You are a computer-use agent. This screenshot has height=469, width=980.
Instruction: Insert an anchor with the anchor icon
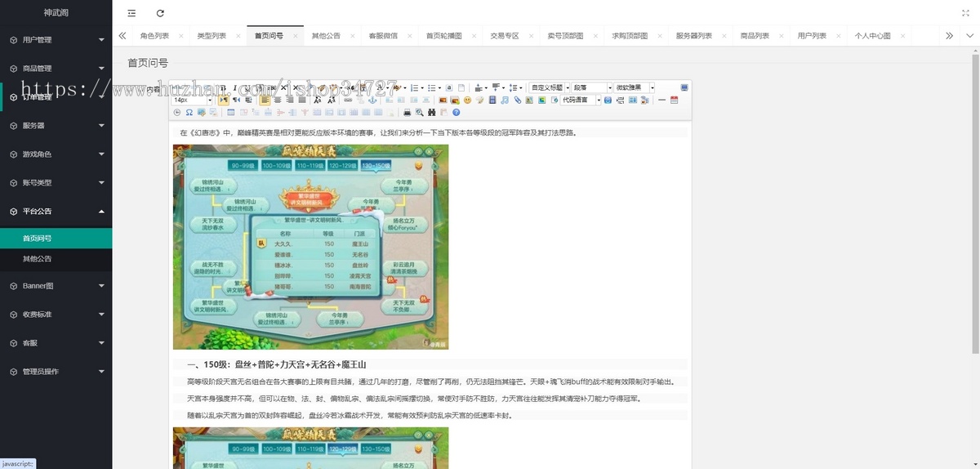373,100
